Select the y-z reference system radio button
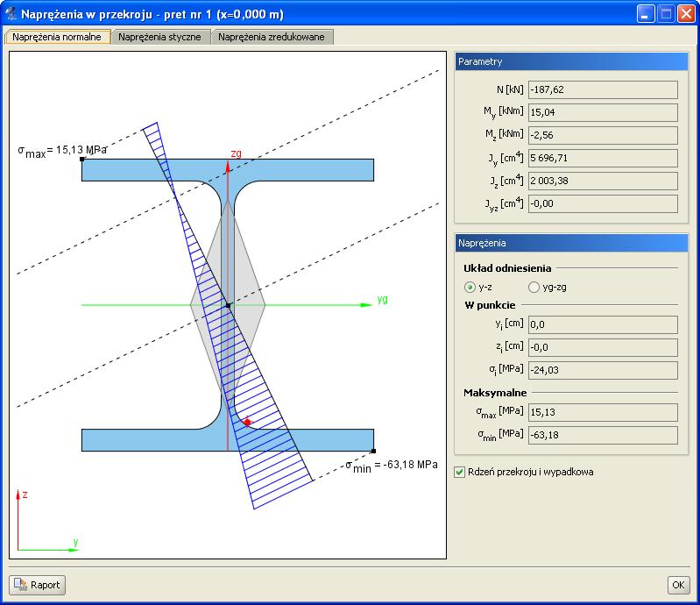 470,288
